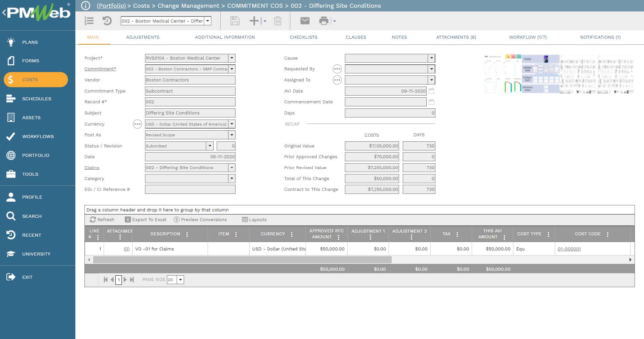Viewport: 644px width, 339px height.
Task: Click the history revert icon in toolbar
Action: coord(107,21)
